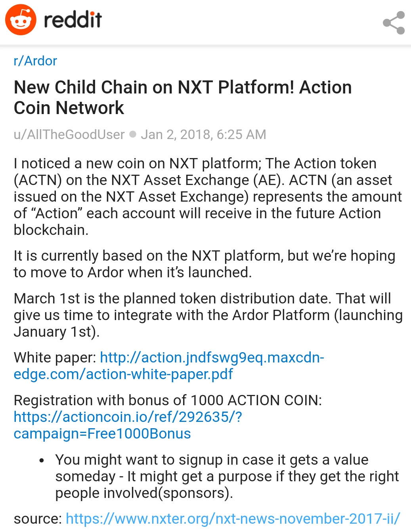This screenshot has width=411, height=532.
Task: Open the nxter.org nxt-news-november source link
Action: pyautogui.click(x=233, y=519)
